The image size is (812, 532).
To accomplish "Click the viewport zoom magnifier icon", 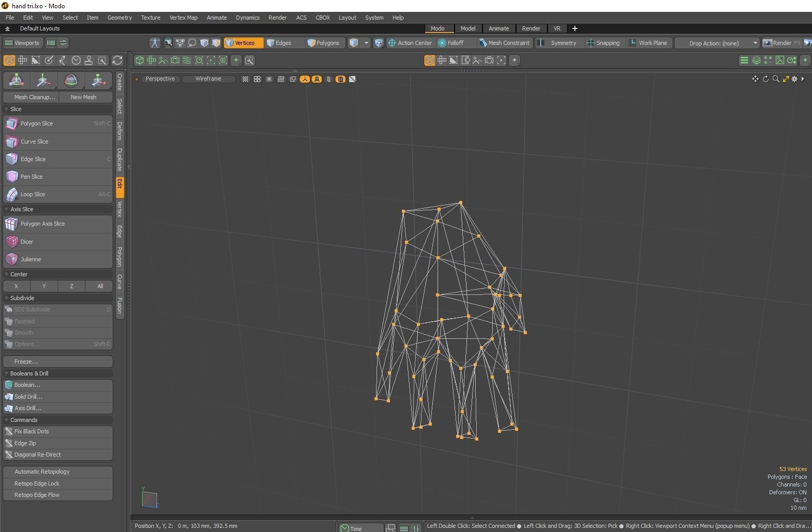I will tap(776, 79).
